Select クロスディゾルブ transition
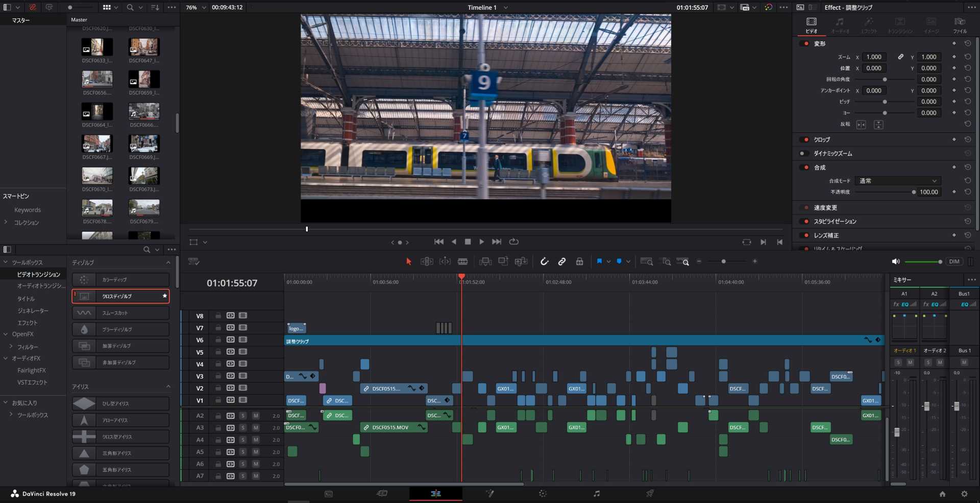This screenshot has width=980, height=503. 120,296
